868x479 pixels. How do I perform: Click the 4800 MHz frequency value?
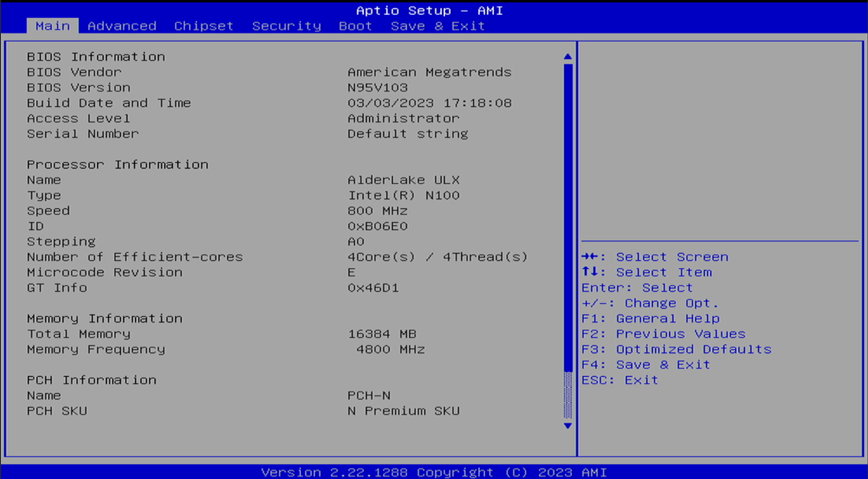tap(390, 349)
